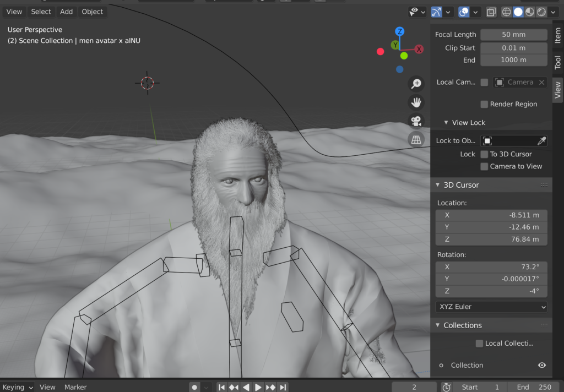The width and height of the screenshot is (564, 392).
Task: Enable the Render Region checkbox
Action: (485, 104)
